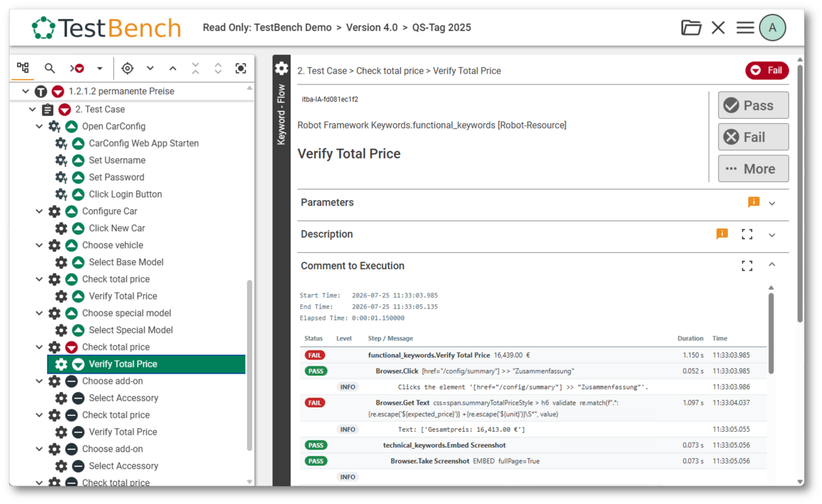Screen dimensions: 822x504
Task: Jump to next failed item icon
Action: coord(77,68)
